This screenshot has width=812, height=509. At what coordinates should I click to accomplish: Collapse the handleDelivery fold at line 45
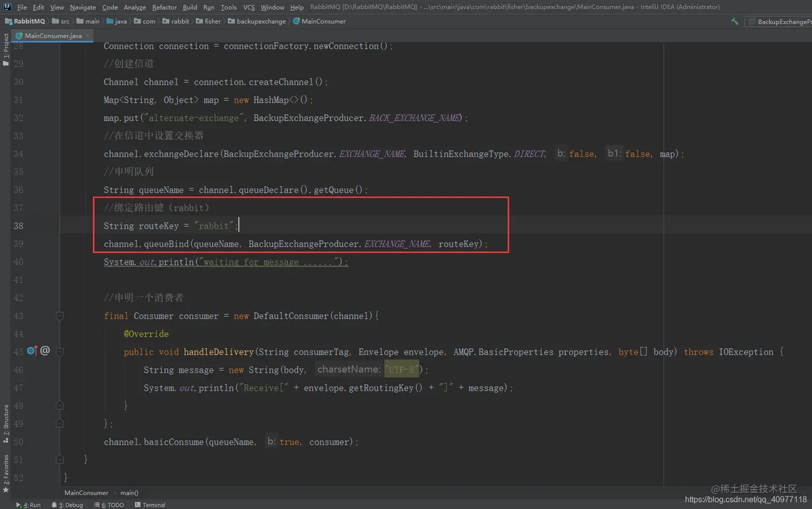click(60, 352)
